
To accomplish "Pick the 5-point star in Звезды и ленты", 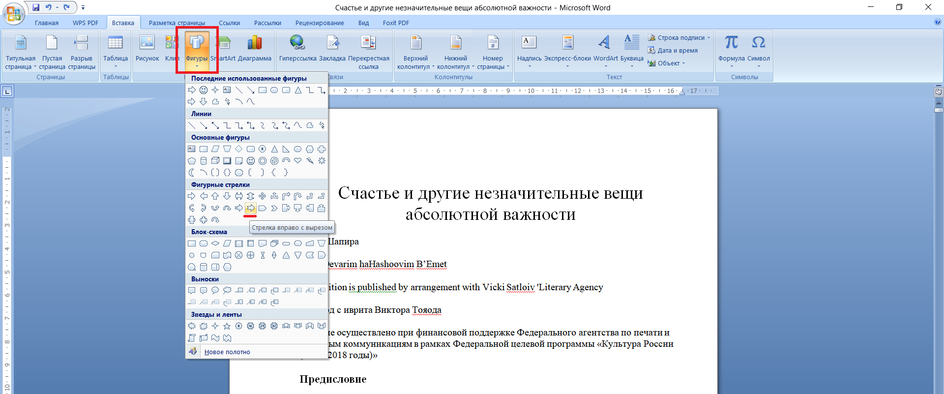I will (x=227, y=327).
